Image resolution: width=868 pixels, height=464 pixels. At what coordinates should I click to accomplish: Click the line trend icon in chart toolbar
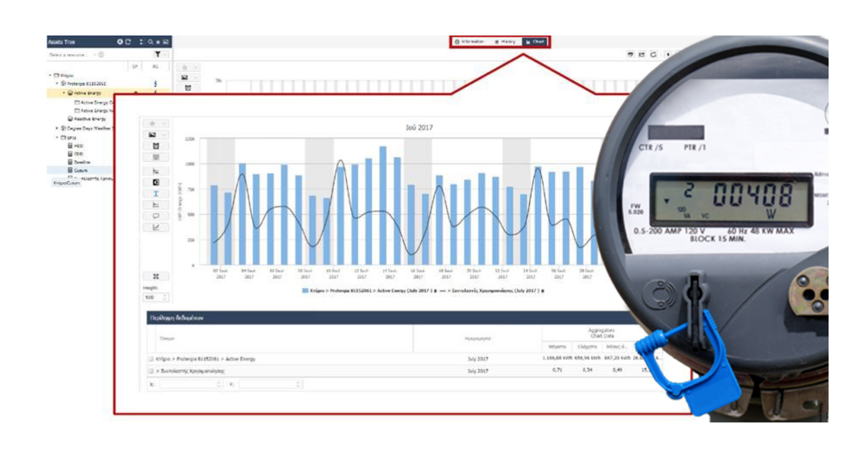[156, 227]
